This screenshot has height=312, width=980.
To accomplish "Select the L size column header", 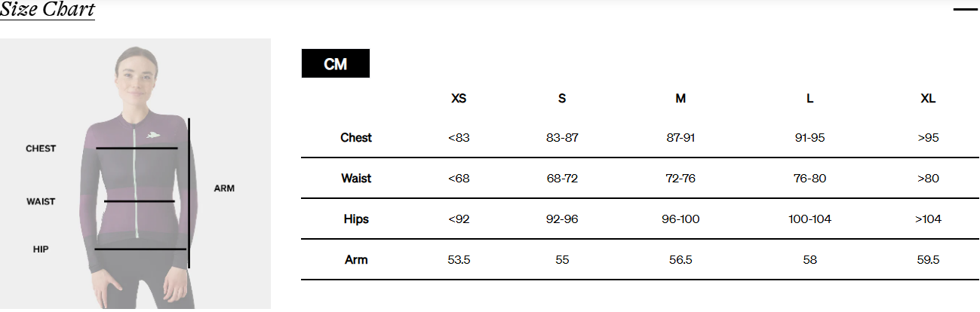I will 809,99.
